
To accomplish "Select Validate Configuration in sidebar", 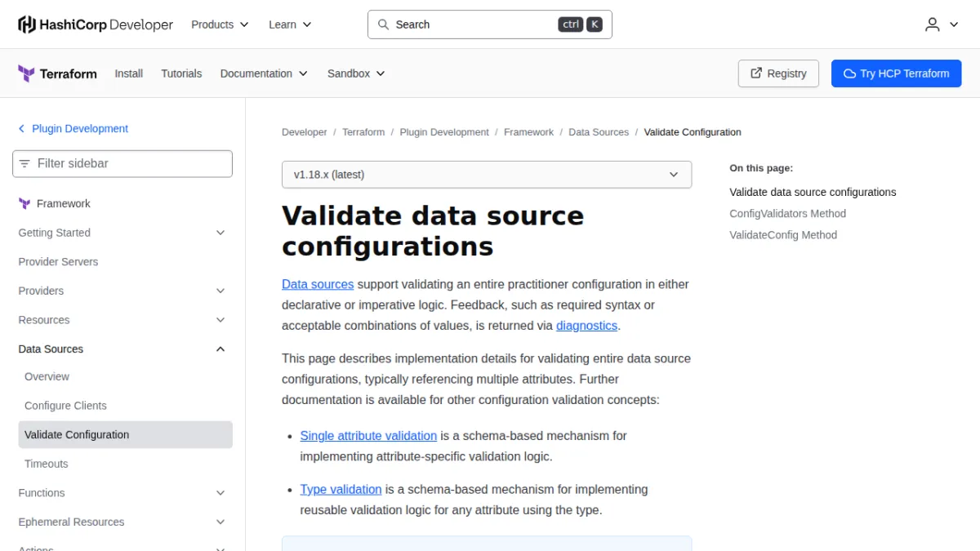I will (x=125, y=435).
